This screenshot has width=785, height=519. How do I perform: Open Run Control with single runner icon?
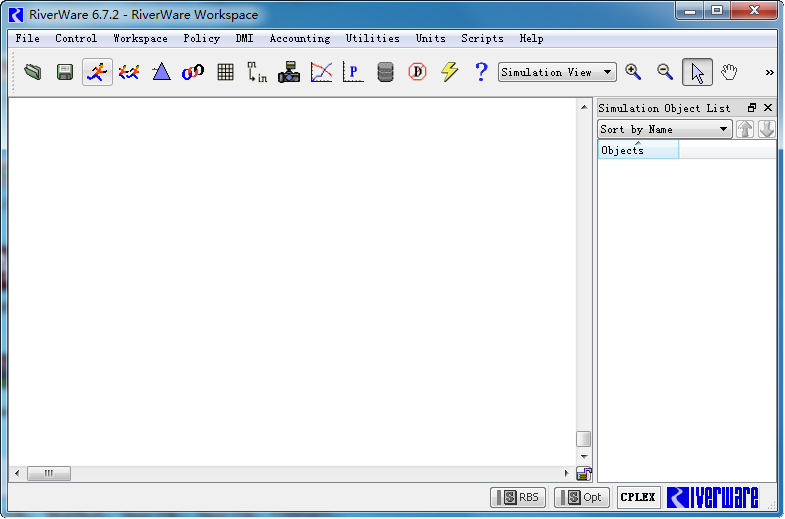click(97, 72)
